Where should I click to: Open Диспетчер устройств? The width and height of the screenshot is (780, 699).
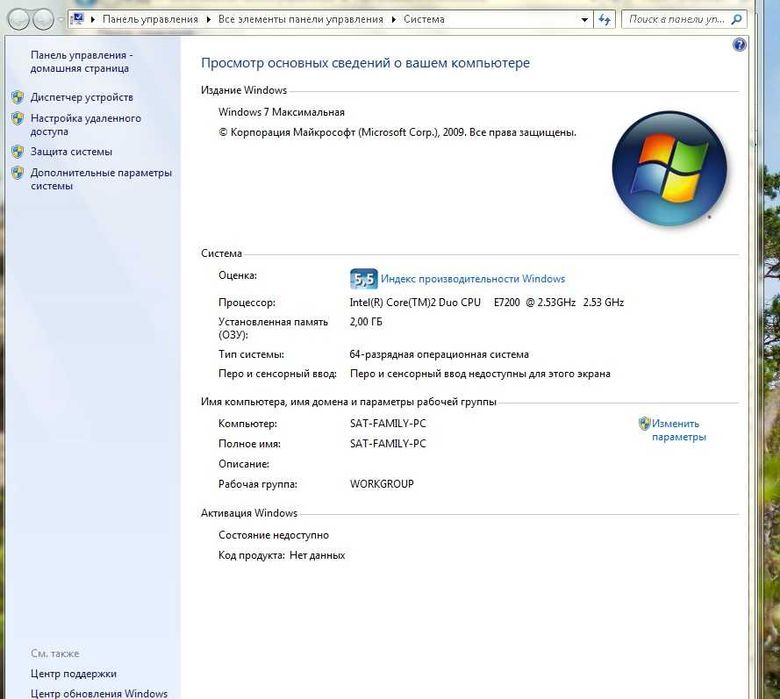coord(82,97)
